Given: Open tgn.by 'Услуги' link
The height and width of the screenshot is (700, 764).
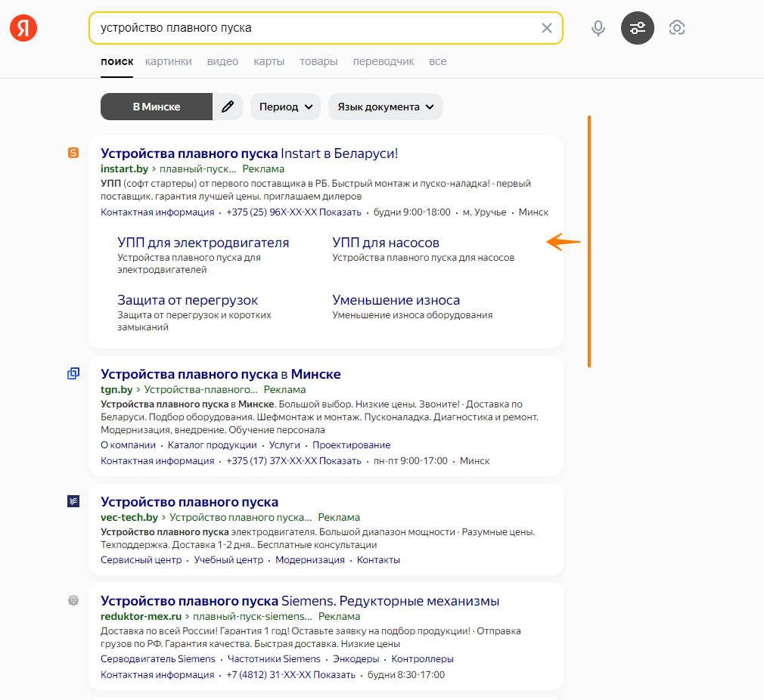Looking at the screenshot, I should [284, 445].
